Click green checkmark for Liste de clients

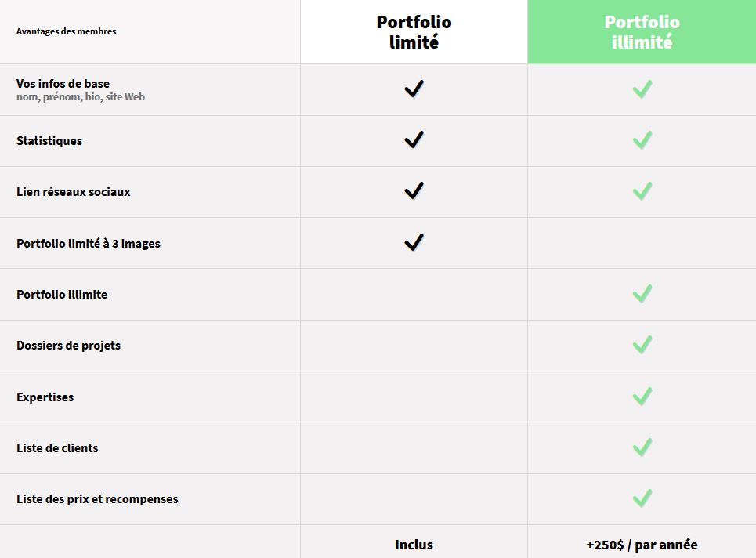pos(642,447)
